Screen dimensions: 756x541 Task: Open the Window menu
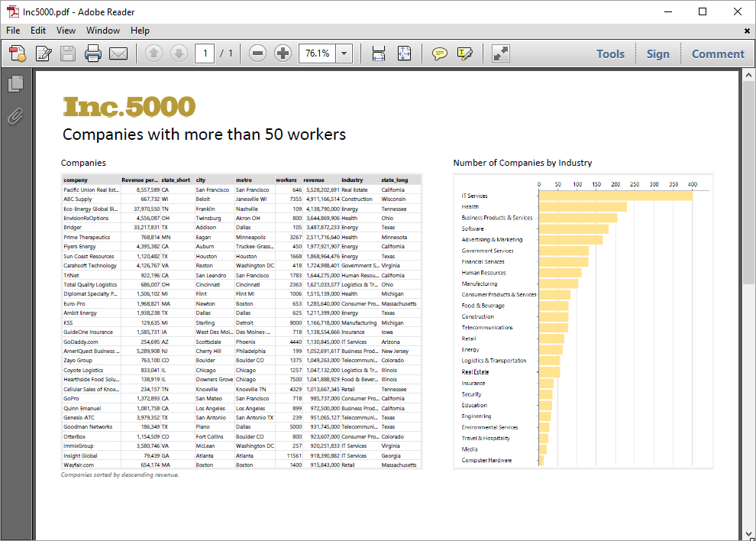coord(103,31)
